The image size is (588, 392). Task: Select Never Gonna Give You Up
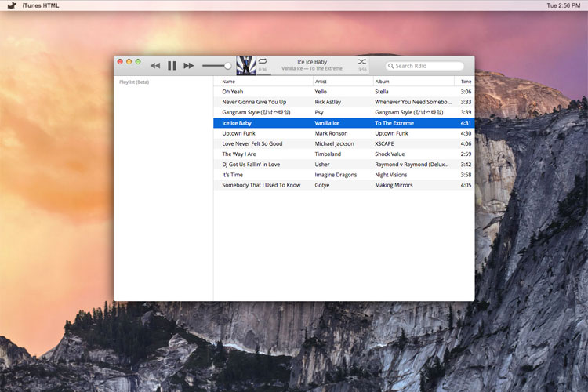click(x=254, y=102)
